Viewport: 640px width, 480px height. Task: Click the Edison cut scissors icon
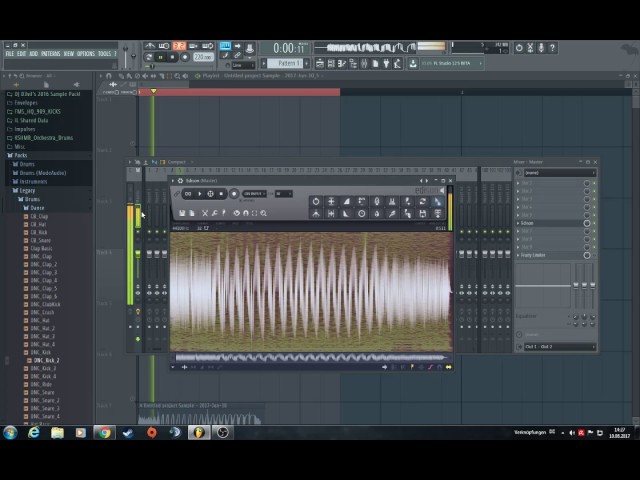click(205, 213)
